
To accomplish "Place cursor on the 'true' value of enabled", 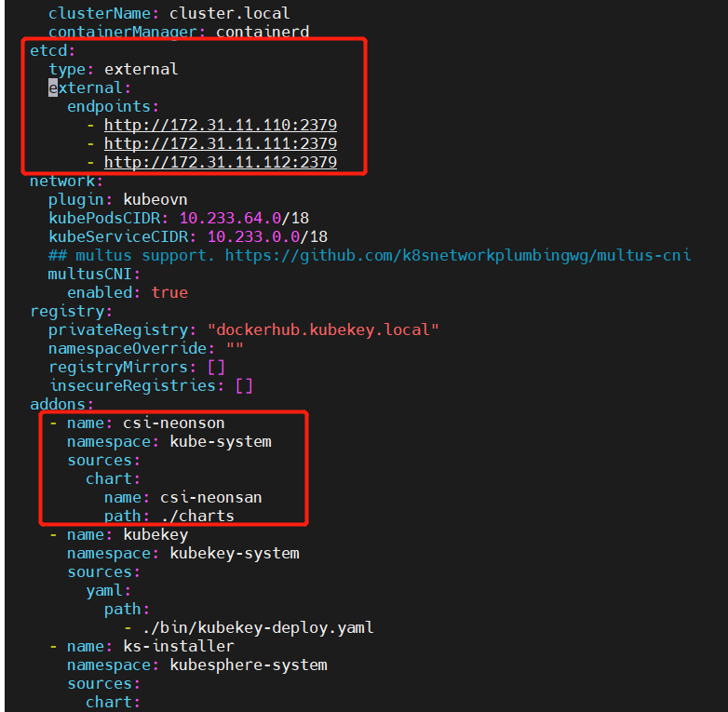I will click(169, 292).
